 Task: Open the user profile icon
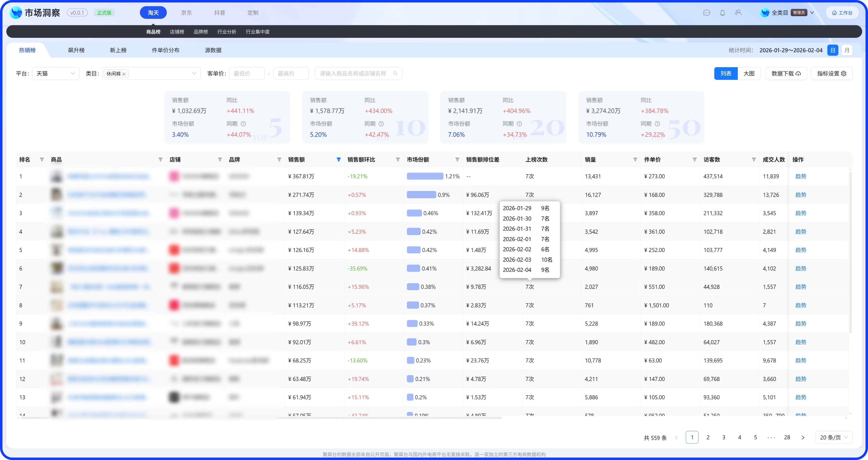click(738, 12)
